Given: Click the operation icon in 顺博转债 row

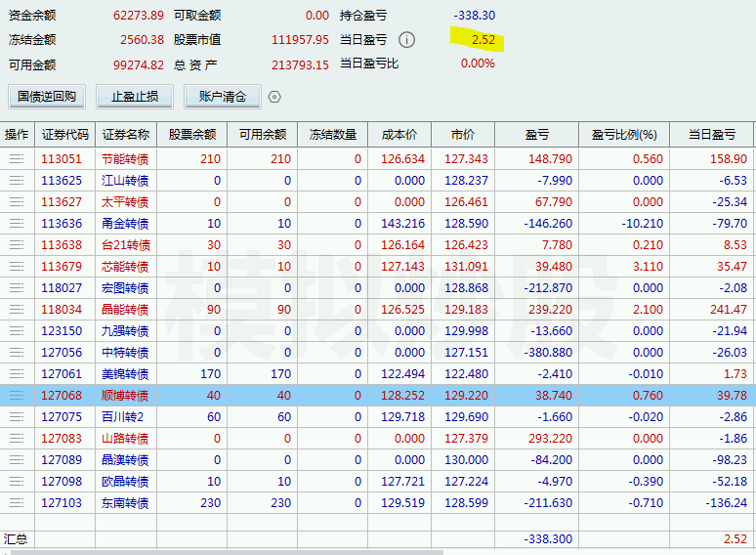Looking at the screenshot, I should [x=17, y=396].
